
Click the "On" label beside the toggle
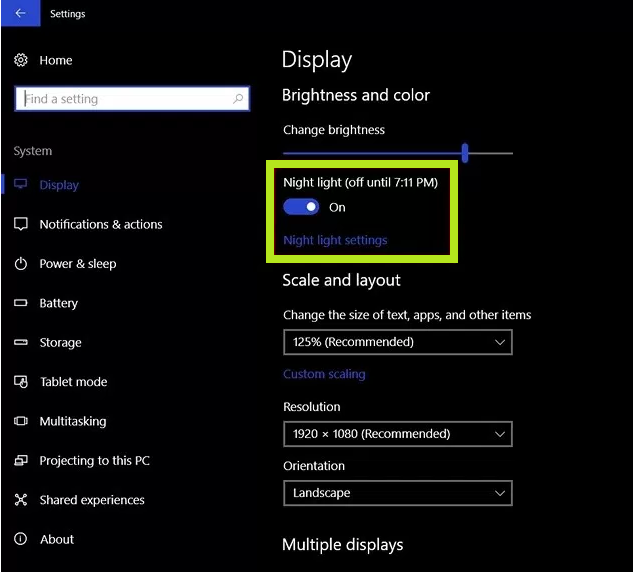[337, 207]
